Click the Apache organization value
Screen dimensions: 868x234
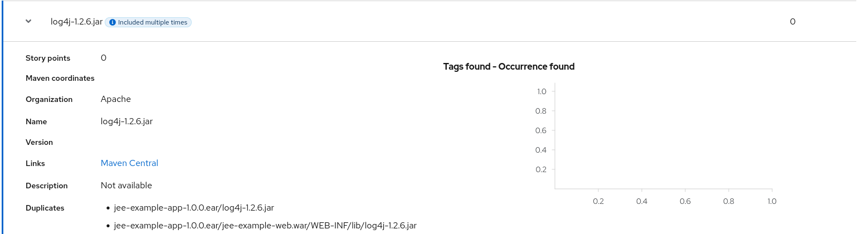[x=116, y=99]
